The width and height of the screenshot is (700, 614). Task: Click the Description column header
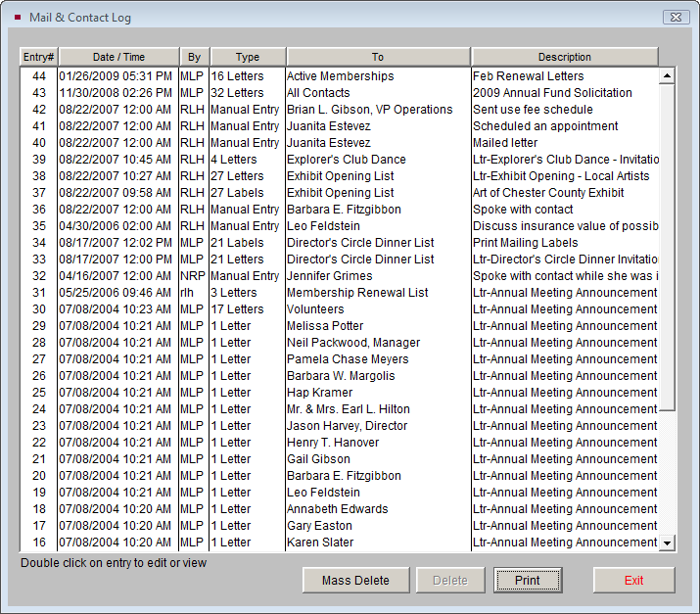565,57
